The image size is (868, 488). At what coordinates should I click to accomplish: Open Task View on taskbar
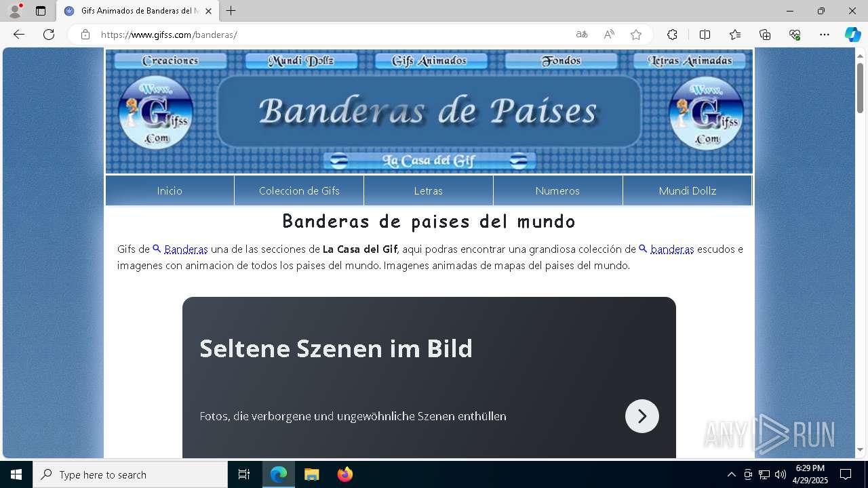[244, 474]
